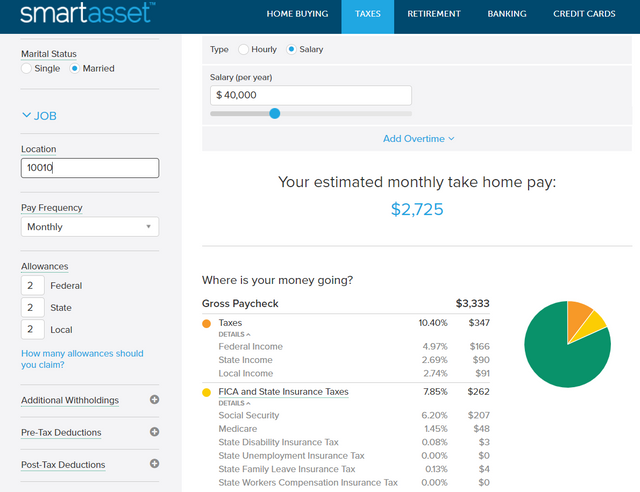The width and height of the screenshot is (640, 492).
Task: Select the Salary pay type
Action: pos(291,49)
